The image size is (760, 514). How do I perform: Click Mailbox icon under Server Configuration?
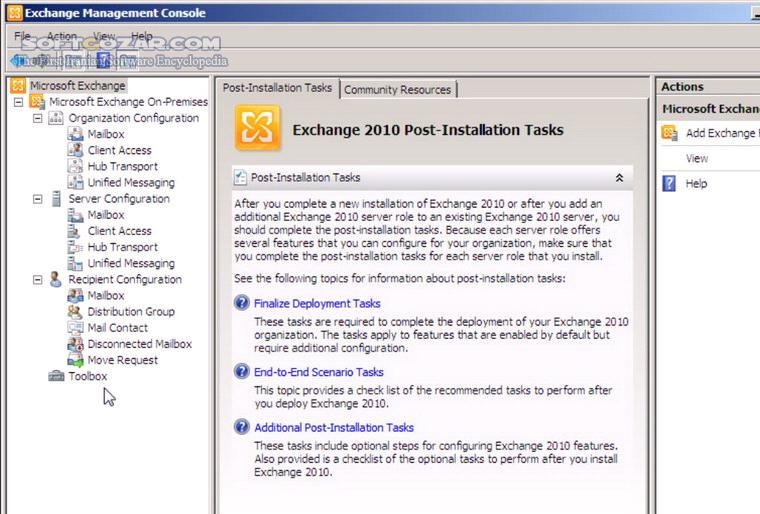[x=75, y=215]
